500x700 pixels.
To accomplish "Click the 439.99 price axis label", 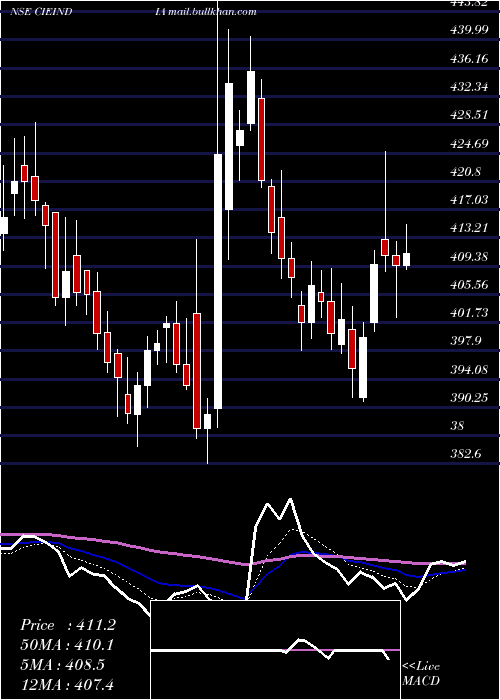I will [x=468, y=30].
